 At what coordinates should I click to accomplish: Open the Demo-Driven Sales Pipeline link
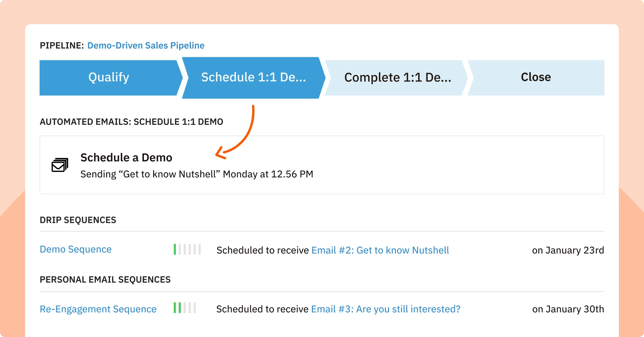click(x=146, y=46)
